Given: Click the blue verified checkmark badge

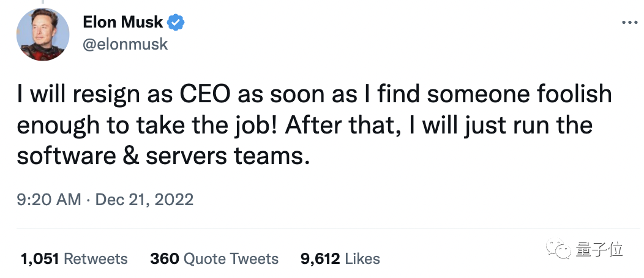Looking at the screenshot, I should 176,23.
